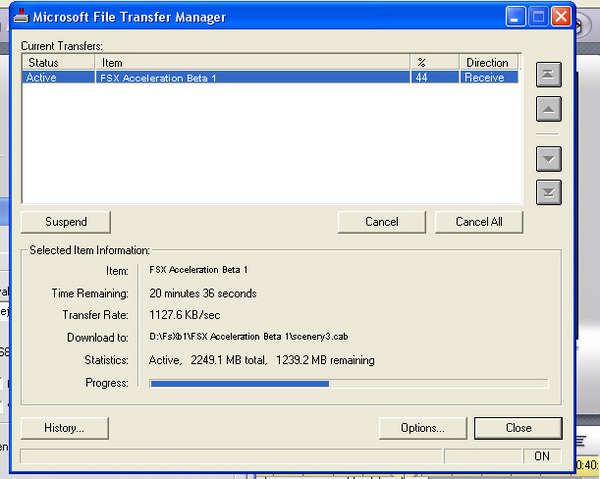Click the statistics text showing 2249.1 MB total
This screenshot has height=479, width=600.
pos(262,360)
